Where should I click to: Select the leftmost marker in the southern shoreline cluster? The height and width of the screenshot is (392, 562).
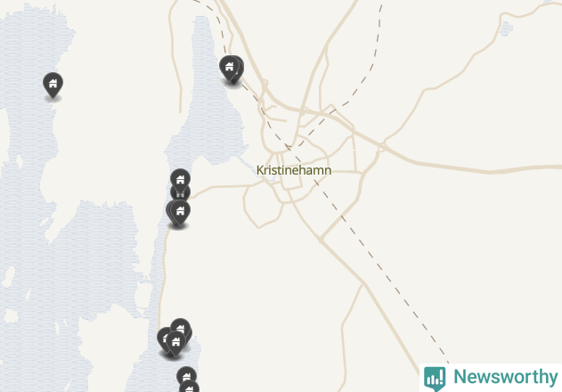click(x=163, y=339)
